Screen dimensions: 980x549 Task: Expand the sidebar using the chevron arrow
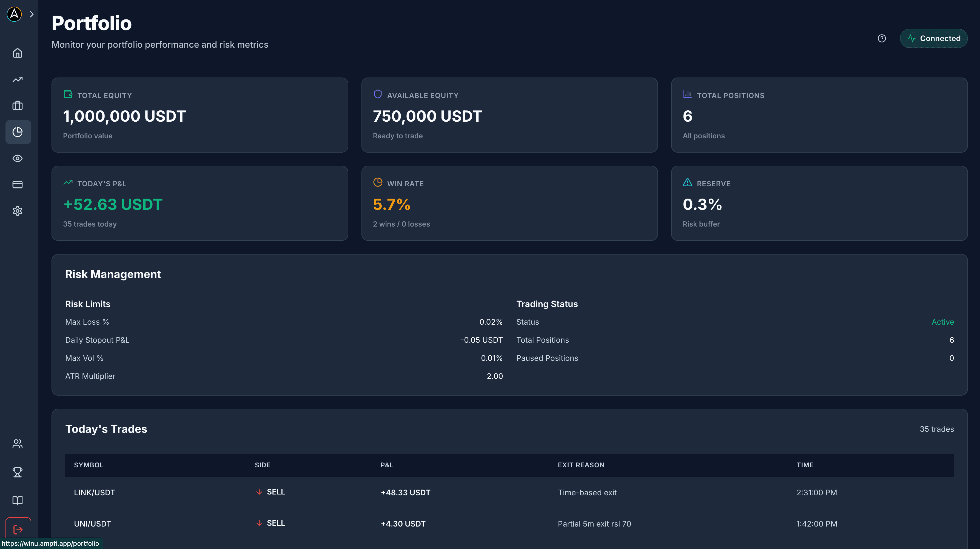32,14
